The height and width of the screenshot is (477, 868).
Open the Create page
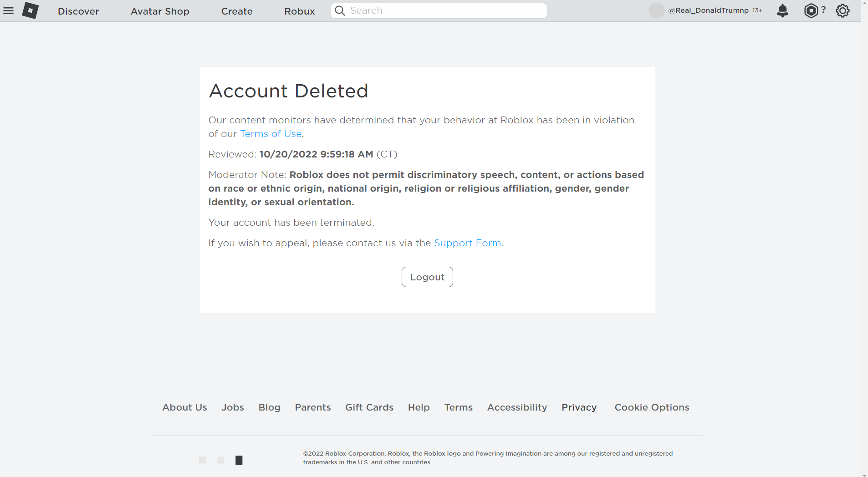point(237,11)
